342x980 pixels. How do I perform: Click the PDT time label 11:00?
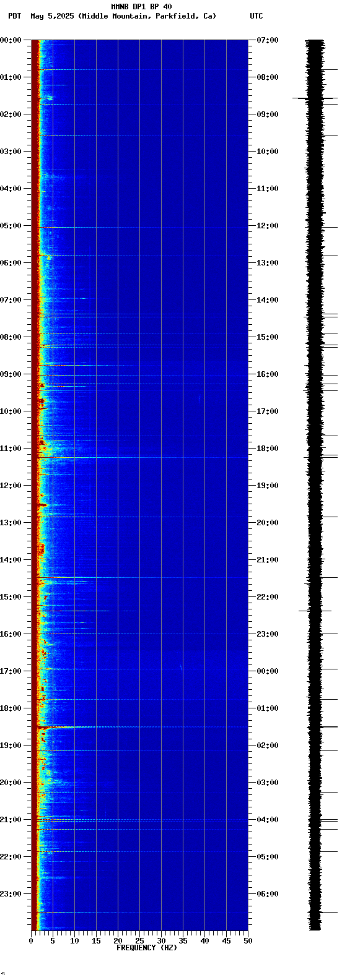[x=11, y=449]
